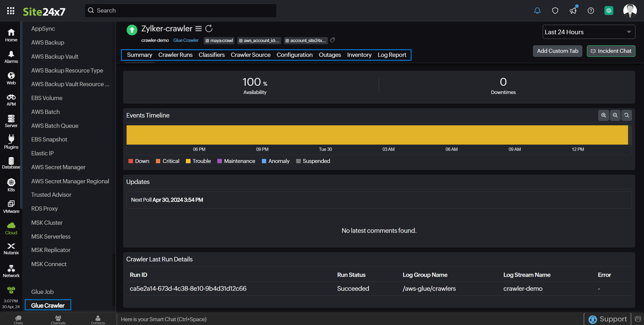The height and width of the screenshot is (325, 644).
Task: Open the user profile avatar menu
Action: point(630,11)
